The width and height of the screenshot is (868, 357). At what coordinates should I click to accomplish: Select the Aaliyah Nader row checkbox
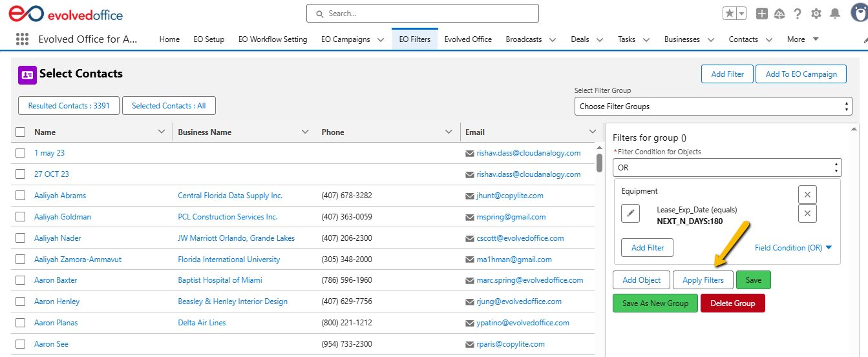pyautogui.click(x=21, y=238)
